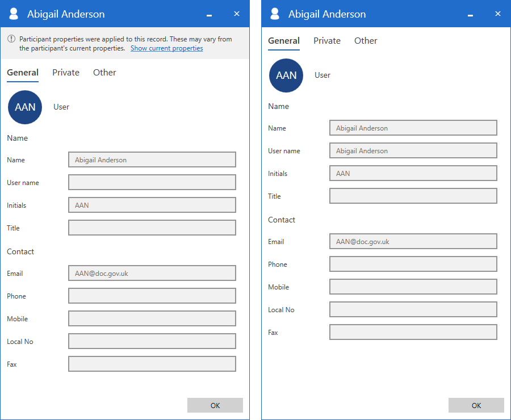Viewport: 511px width, 420px height.
Task: Click the Initials field in the right dialog
Action: click(413, 173)
